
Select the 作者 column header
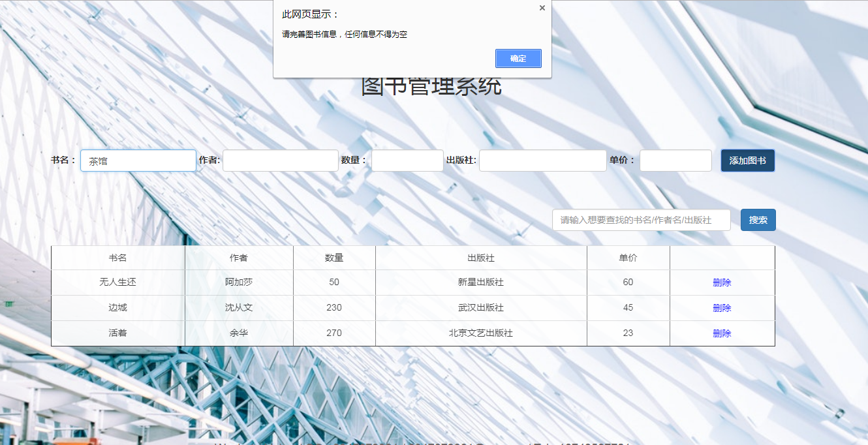point(239,258)
